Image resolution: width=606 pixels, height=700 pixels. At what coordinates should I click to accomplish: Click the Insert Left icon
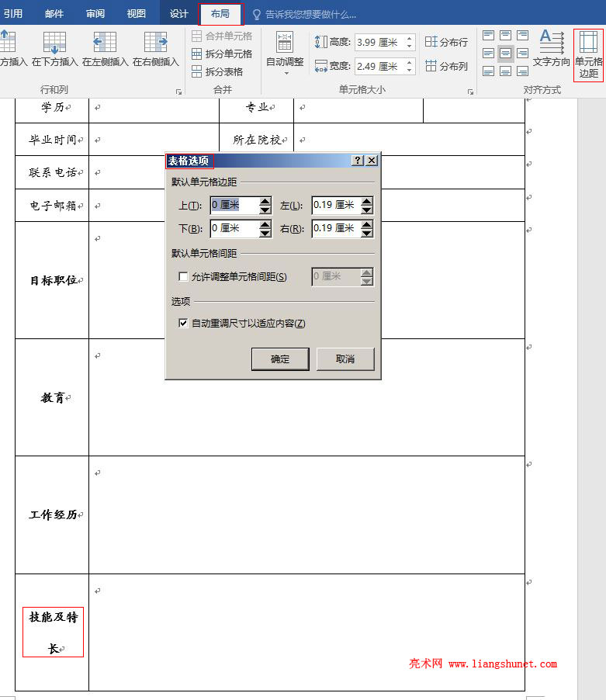105,43
